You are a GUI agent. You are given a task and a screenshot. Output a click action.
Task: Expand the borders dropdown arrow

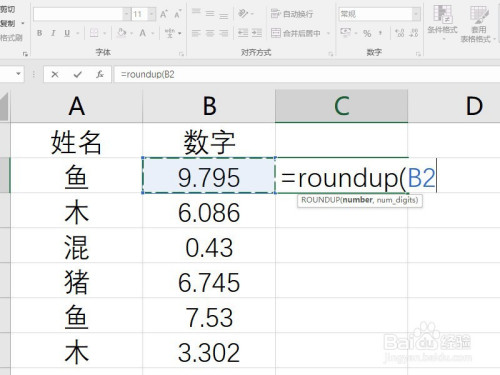pos(104,33)
